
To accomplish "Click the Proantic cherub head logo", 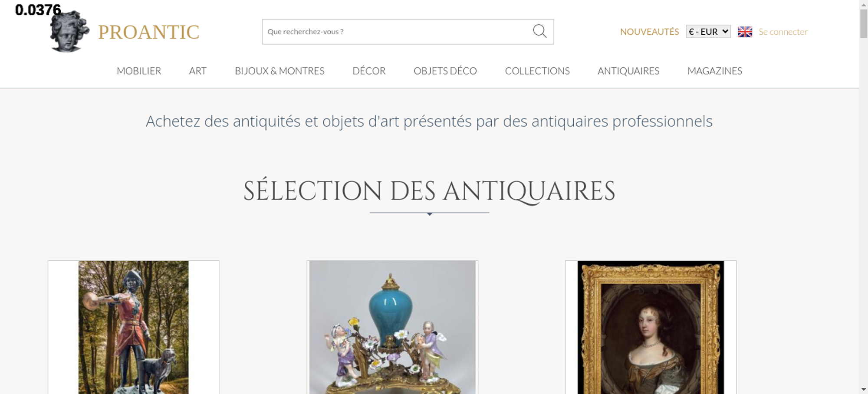I will [69, 31].
